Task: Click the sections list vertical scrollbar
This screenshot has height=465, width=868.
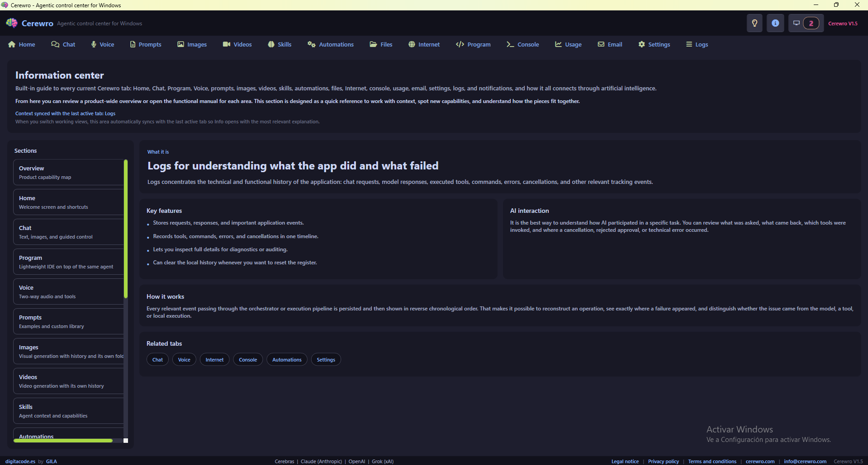Action: (x=126, y=229)
